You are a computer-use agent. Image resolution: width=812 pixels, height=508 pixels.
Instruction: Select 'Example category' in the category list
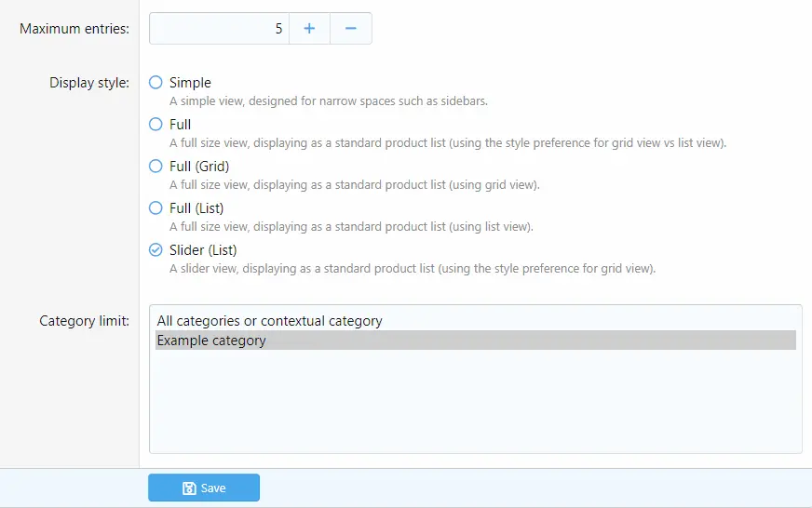point(211,341)
